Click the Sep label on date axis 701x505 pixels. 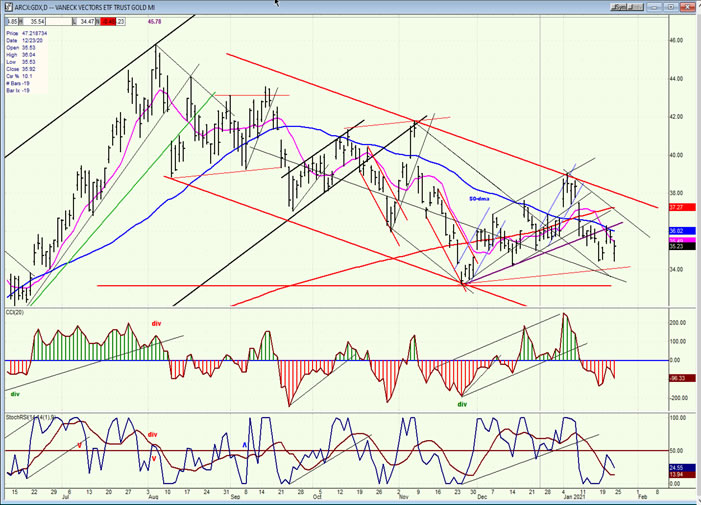pyautogui.click(x=233, y=494)
